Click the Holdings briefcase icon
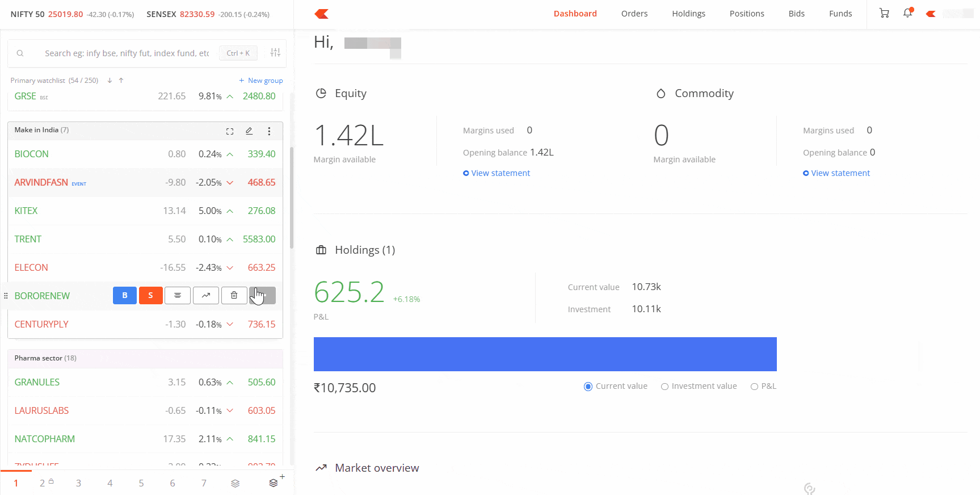 pyautogui.click(x=321, y=250)
